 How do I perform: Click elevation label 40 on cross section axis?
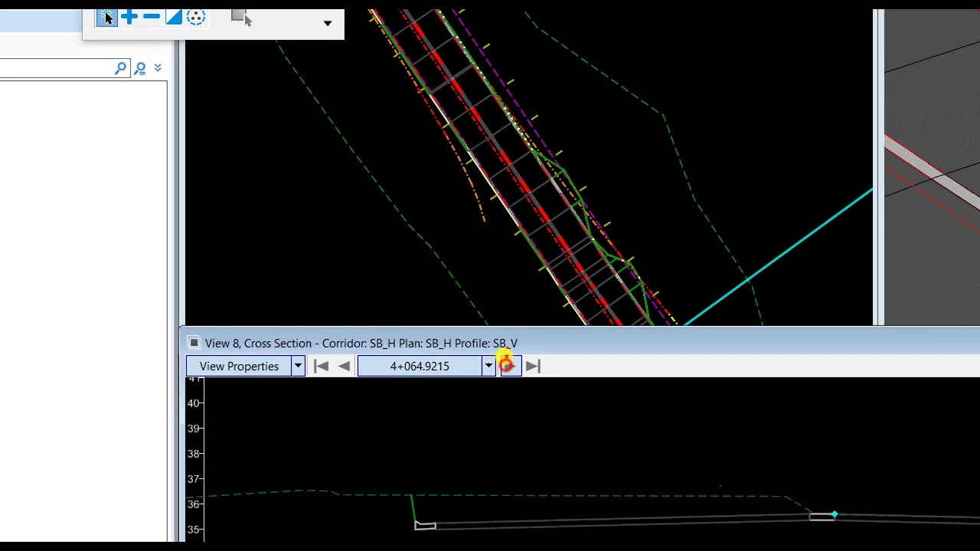tap(194, 403)
